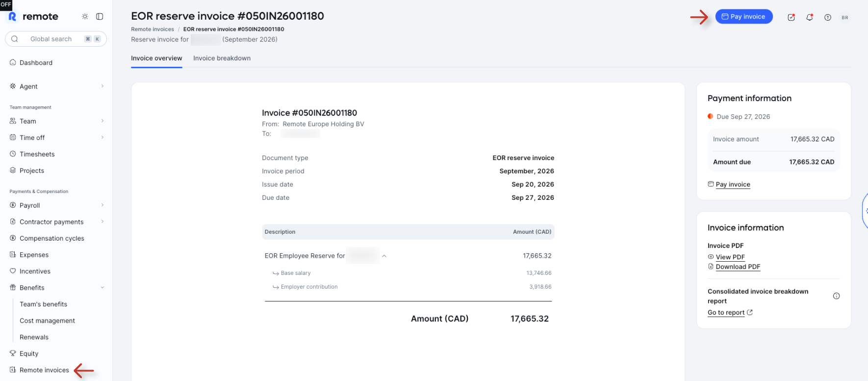Expand the Team submenu chevron
868x381 pixels.
[x=102, y=121]
